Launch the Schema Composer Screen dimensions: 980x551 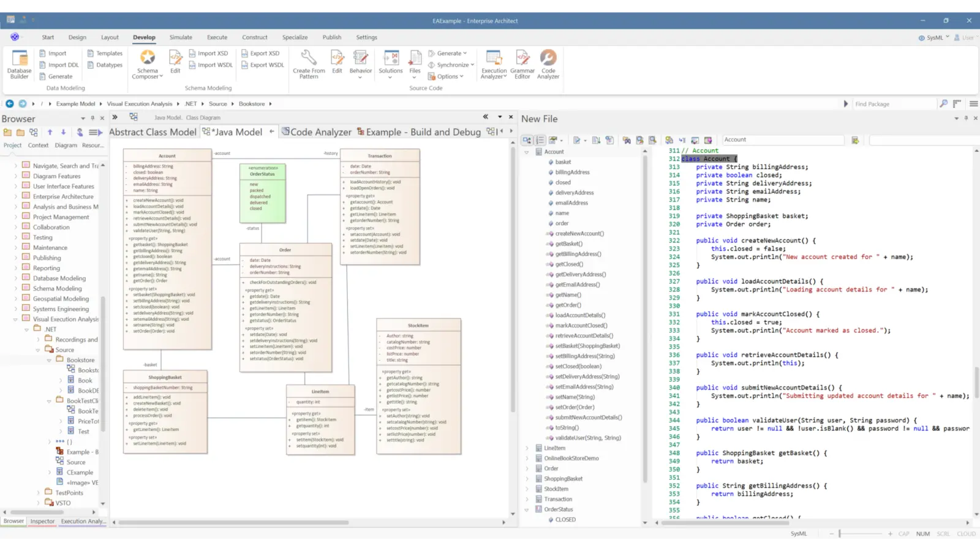coord(147,64)
